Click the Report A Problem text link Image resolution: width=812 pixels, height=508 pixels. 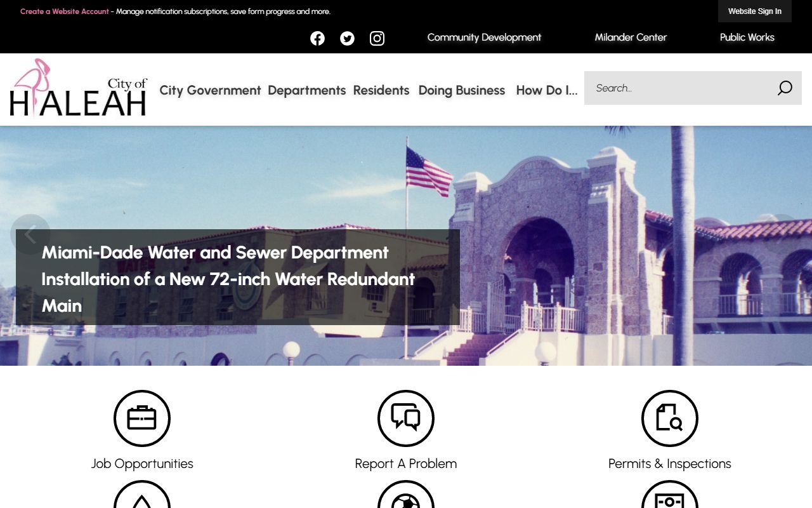point(406,464)
